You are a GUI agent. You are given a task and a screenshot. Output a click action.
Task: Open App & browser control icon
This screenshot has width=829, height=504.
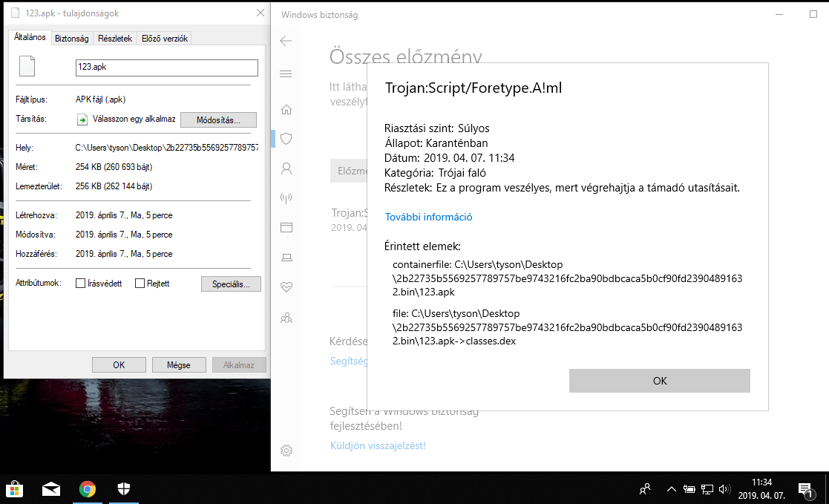tap(286, 227)
